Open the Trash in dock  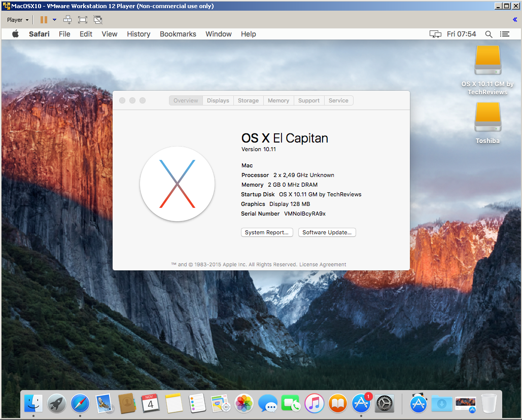click(489, 403)
